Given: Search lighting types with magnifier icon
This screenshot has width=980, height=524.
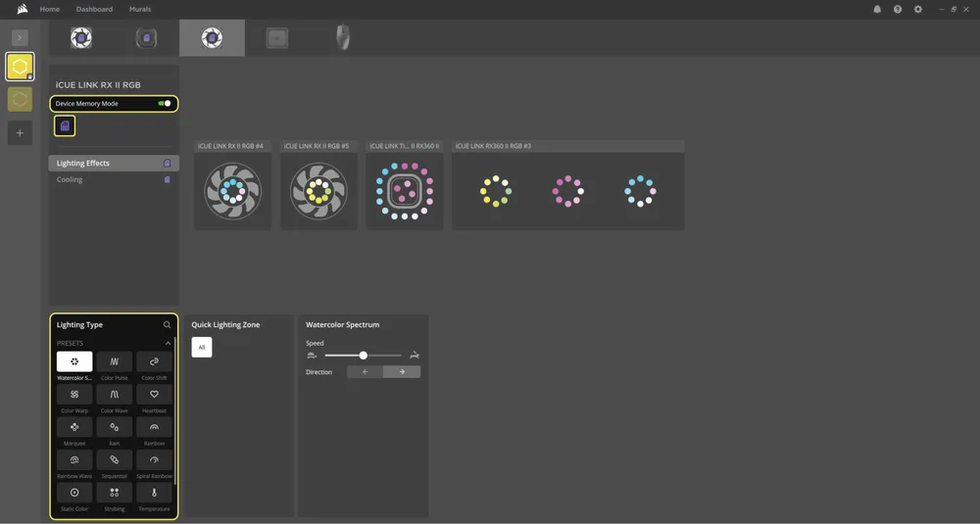Looking at the screenshot, I should coord(167,325).
